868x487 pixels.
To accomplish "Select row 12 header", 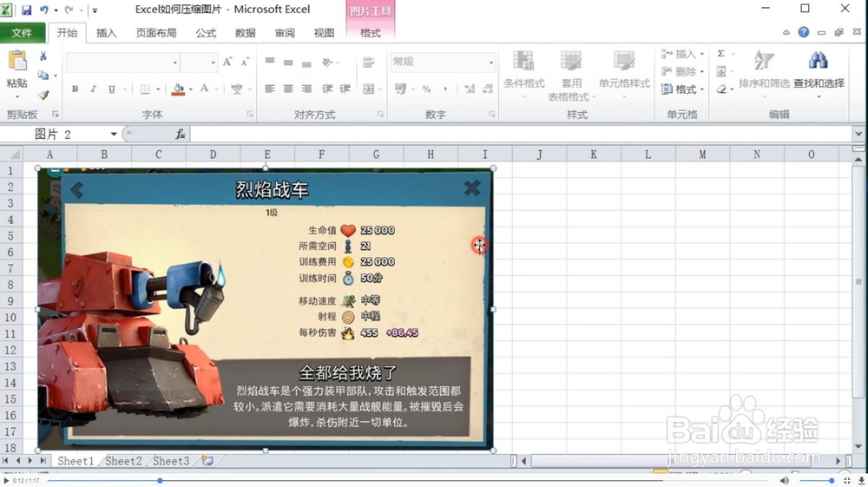I will coord(10,351).
